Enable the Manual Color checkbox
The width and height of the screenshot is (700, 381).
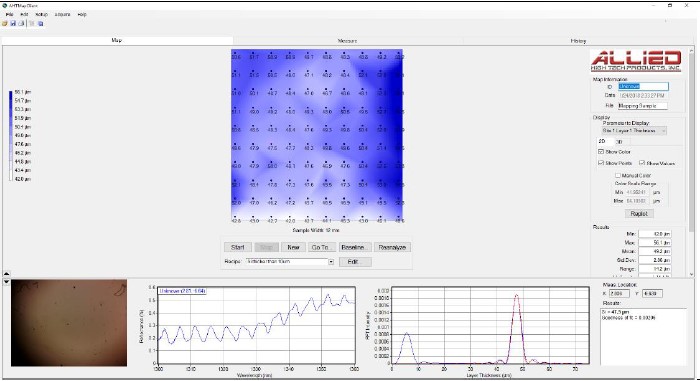coord(618,176)
